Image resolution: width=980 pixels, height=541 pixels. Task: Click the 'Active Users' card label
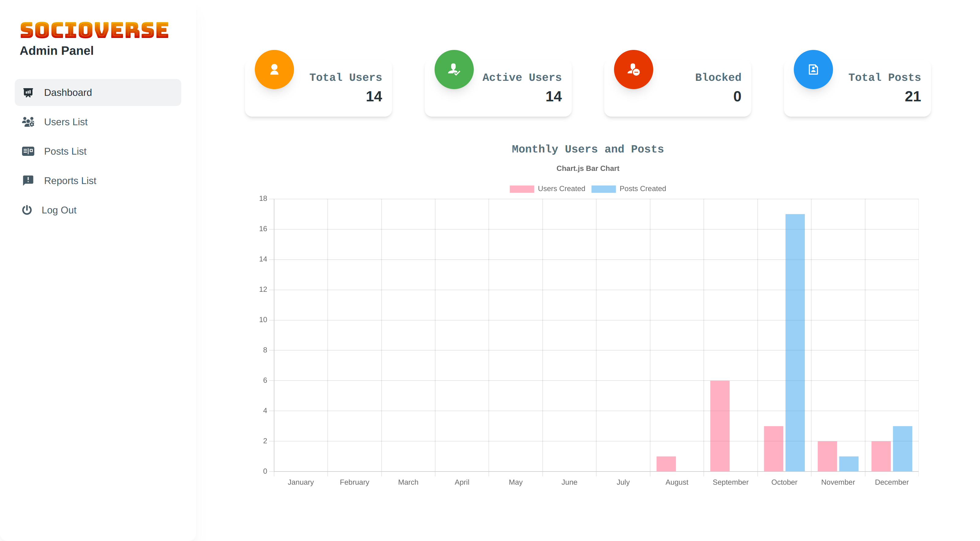click(x=522, y=77)
